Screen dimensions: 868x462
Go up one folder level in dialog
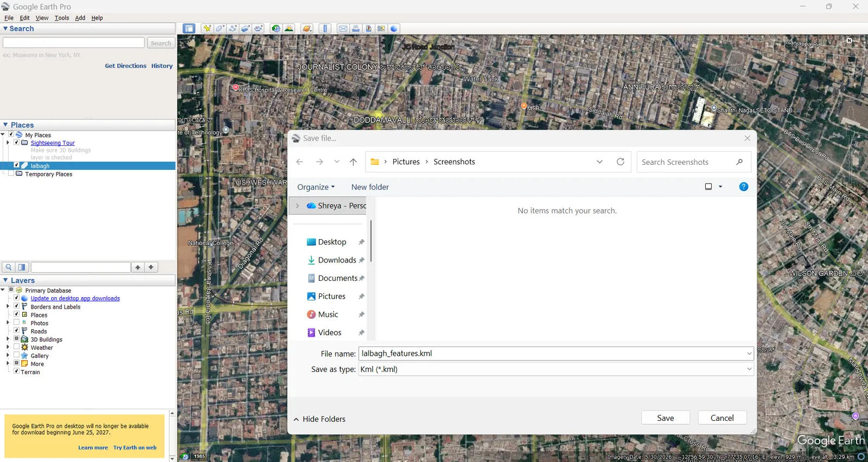tap(353, 162)
